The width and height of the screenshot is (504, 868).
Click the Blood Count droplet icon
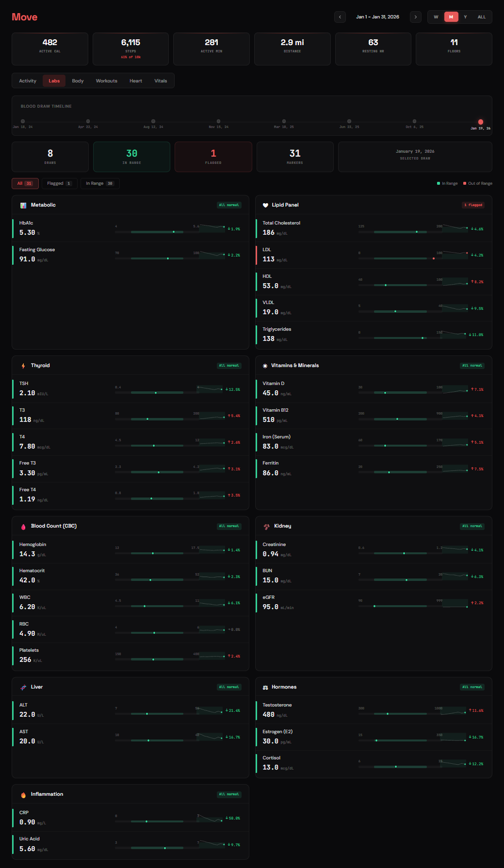tap(23, 527)
